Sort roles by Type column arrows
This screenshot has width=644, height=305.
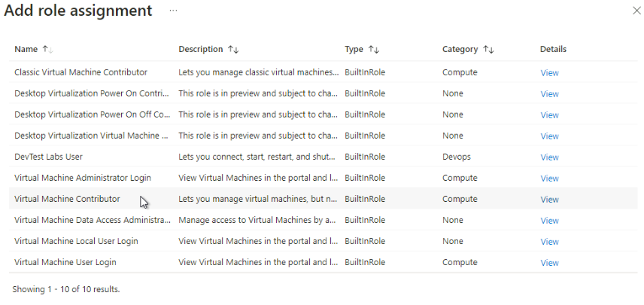374,49
